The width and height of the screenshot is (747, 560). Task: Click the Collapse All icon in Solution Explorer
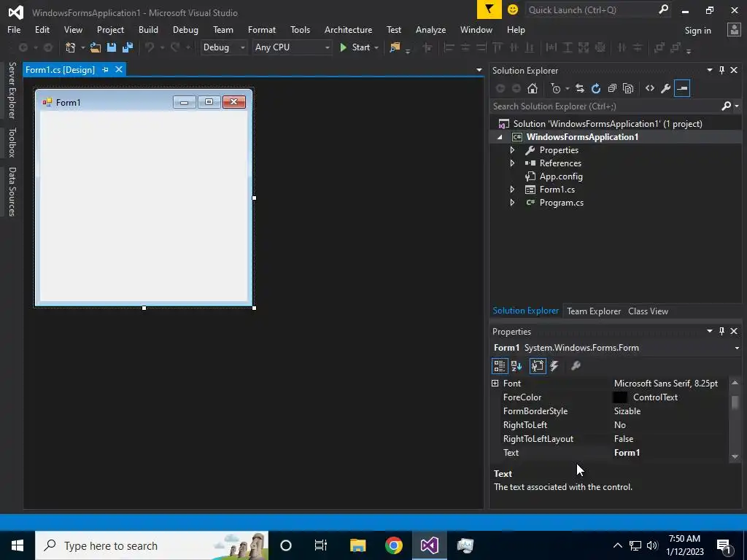coord(612,88)
